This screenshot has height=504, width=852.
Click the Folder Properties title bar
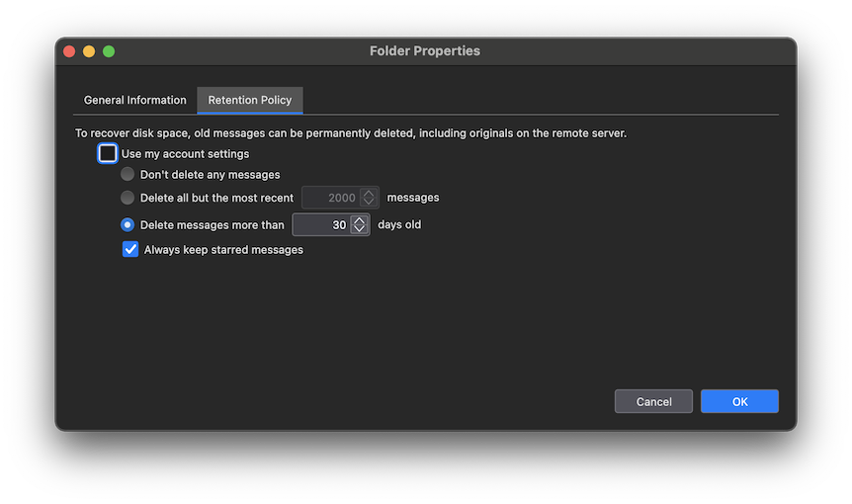tap(425, 50)
